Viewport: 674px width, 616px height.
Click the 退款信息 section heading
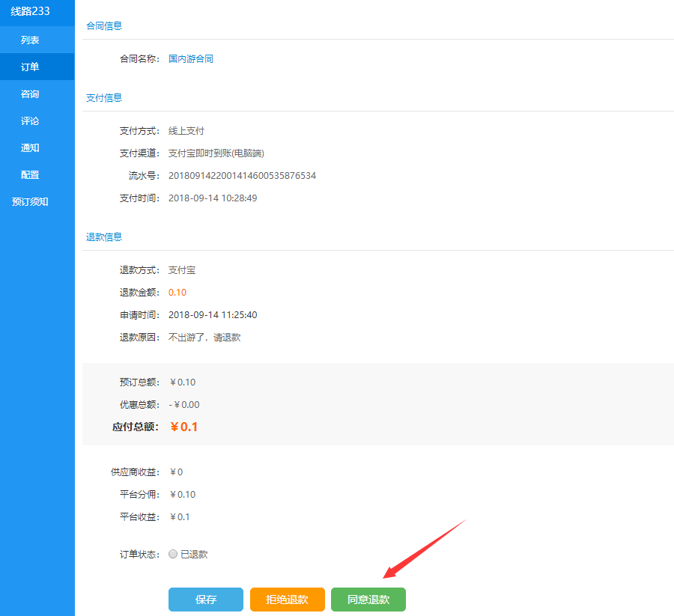tap(104, 237)
